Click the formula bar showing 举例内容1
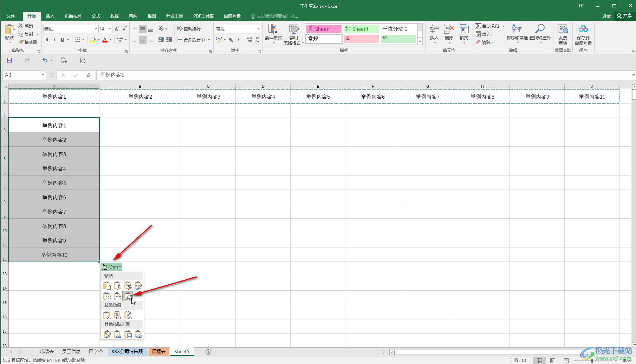 (x=364, y=75)
